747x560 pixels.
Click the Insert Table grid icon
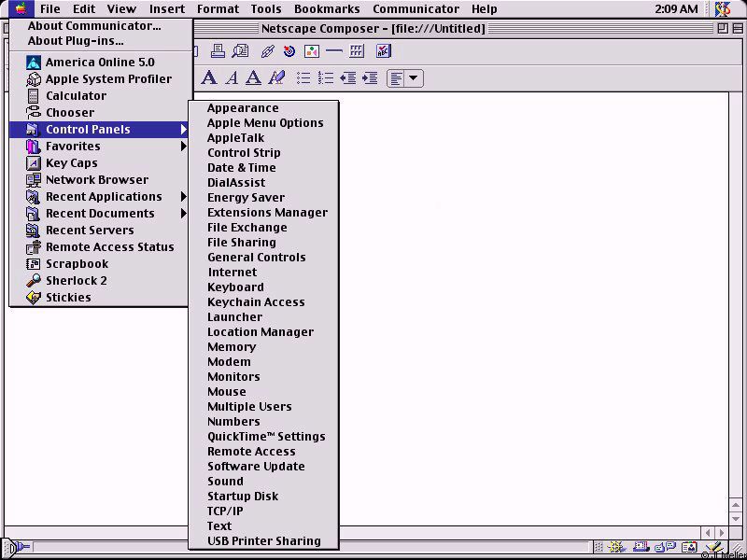coord(357,51)
